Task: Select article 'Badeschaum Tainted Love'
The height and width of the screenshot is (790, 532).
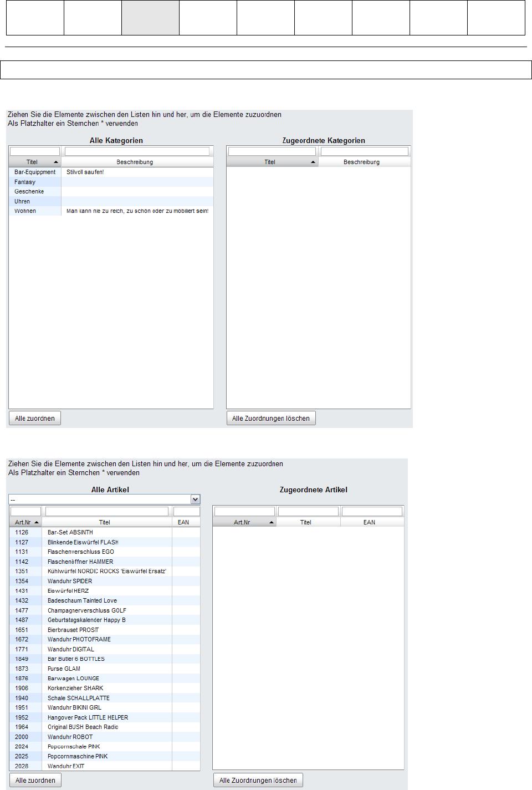Action: [105, 600]
